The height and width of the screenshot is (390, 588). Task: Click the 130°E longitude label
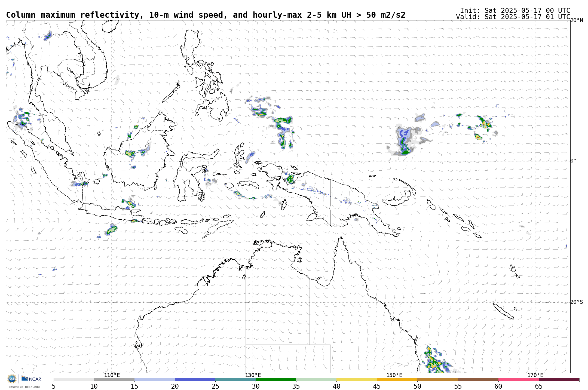tap(253, 375)
